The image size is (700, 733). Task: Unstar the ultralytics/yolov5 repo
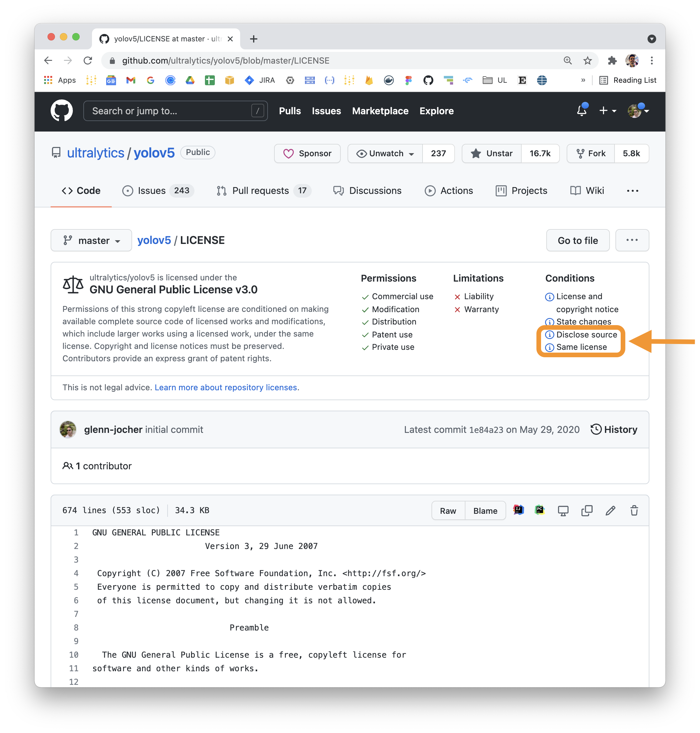click(491, 153)
